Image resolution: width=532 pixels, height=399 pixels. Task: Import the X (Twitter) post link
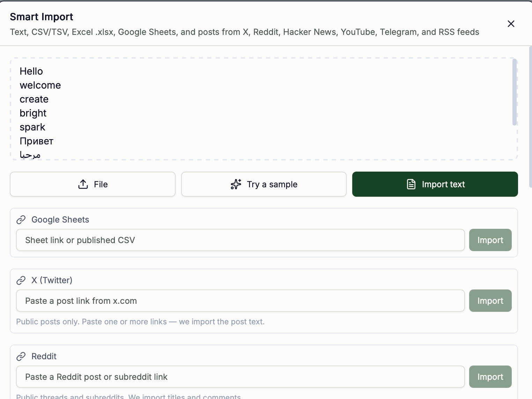click(490, 301)
